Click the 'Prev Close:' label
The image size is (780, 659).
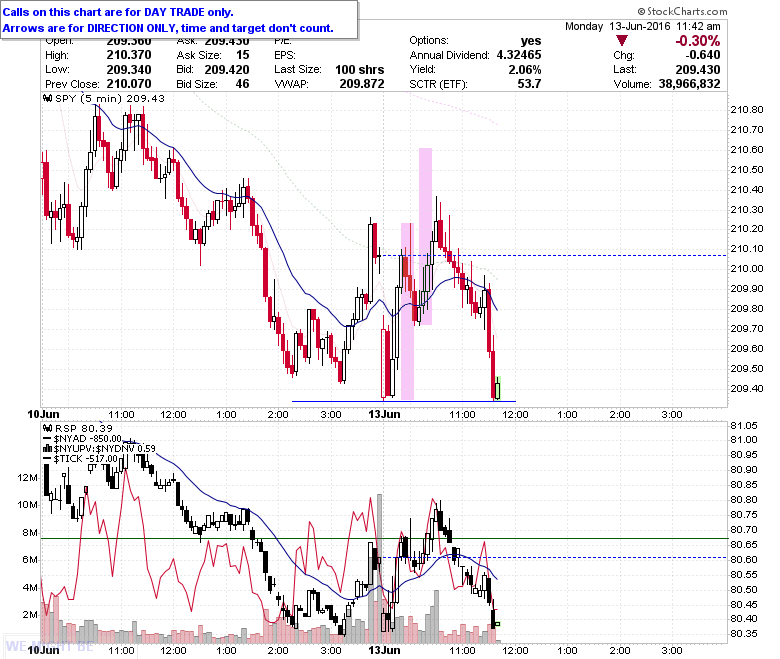click(x=72, y=84)
